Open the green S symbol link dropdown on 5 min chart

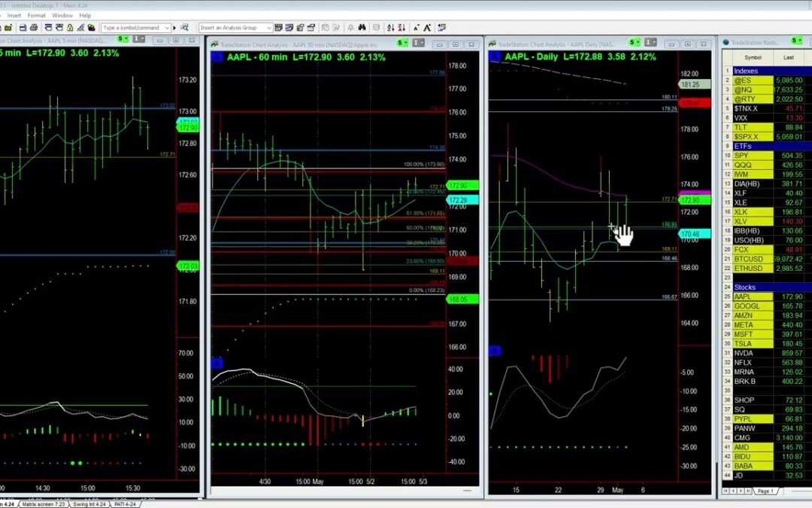click(123, 39)
